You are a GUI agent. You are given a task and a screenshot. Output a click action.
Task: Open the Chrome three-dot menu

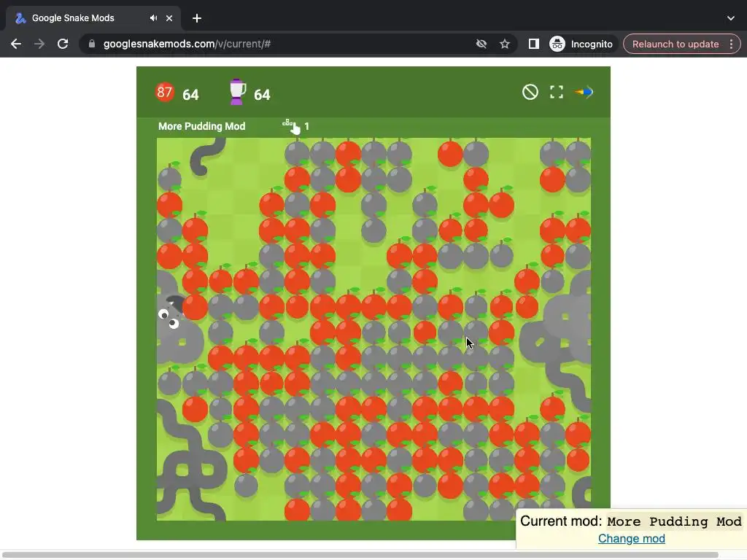[731, 44]
